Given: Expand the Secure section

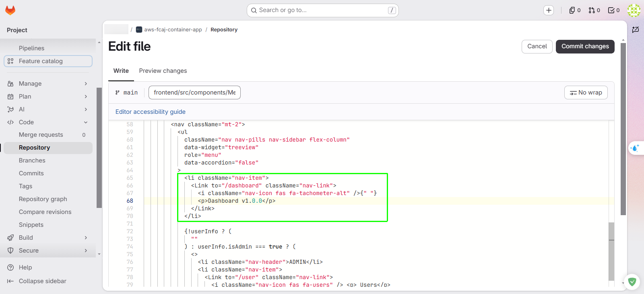Looking at the screenshot, I should [x=48, y=251].
